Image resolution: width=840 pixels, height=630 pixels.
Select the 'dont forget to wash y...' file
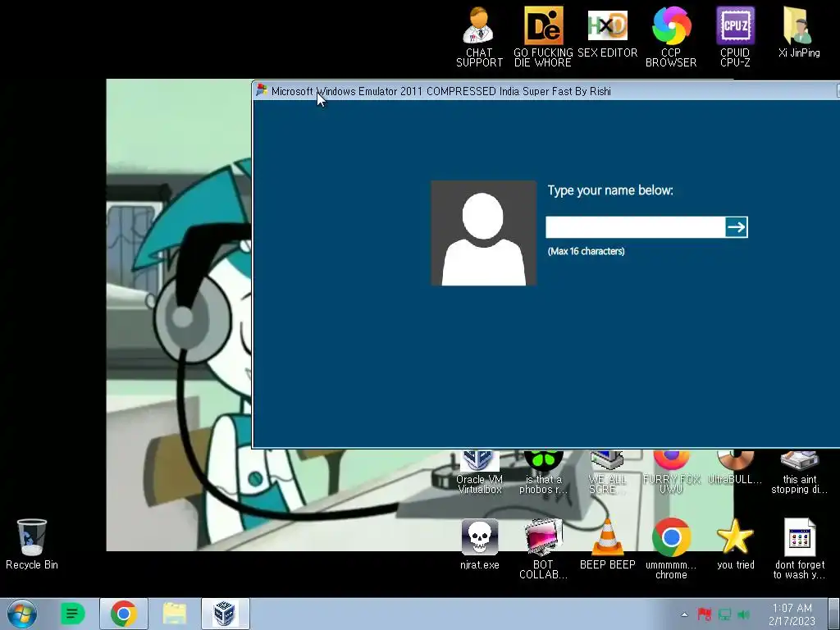coord(799,549)
